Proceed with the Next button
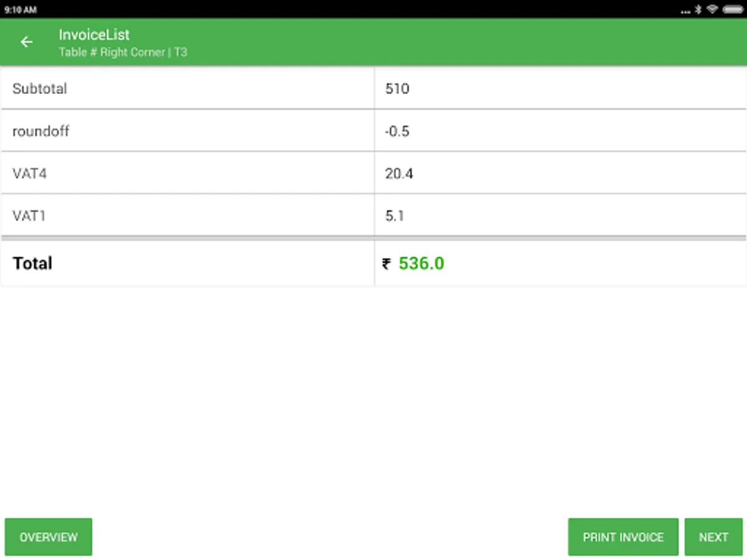 [x=713, y=537]
